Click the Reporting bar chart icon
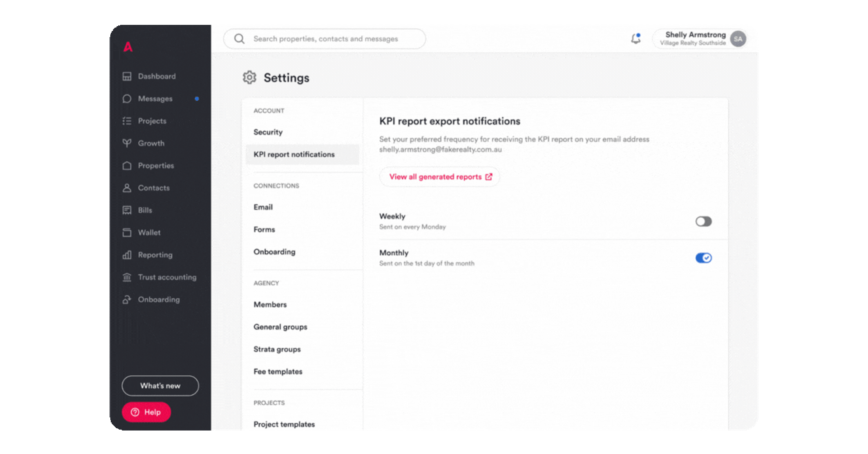 pos(127,255)
